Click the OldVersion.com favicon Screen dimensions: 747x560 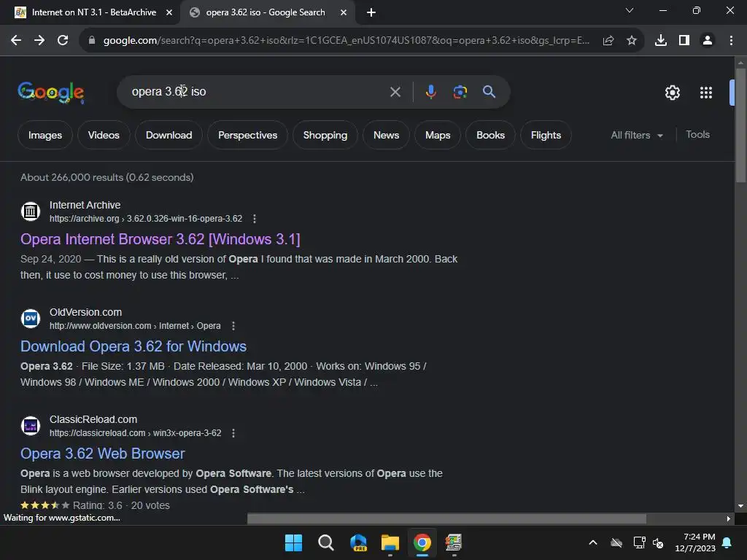(31, 318)
